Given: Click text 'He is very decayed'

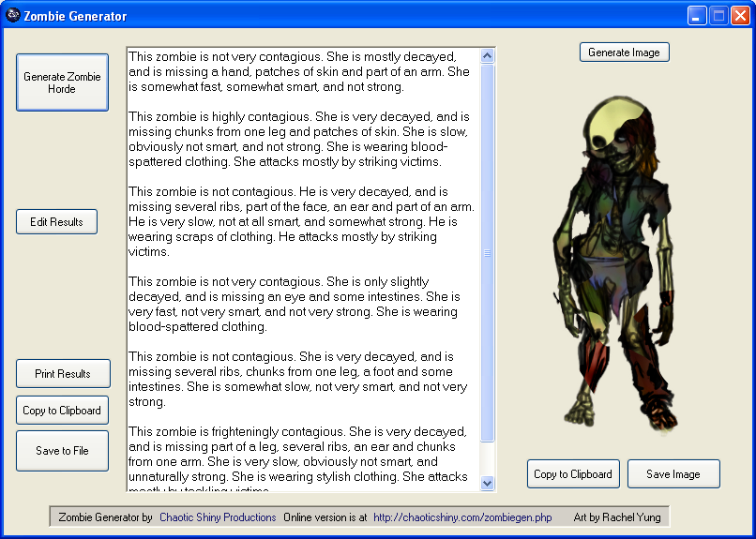Looking at the screenshot, I should point(355,192).
